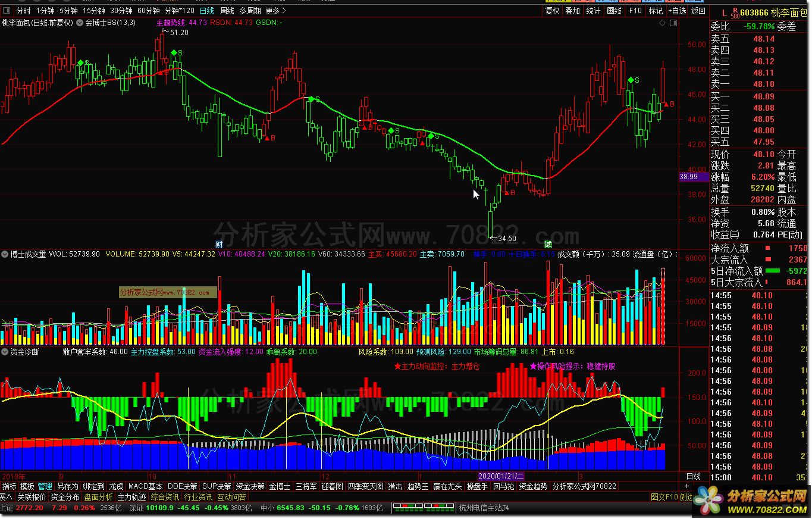Click the diamond icon at chart top-right

(662, 23)
